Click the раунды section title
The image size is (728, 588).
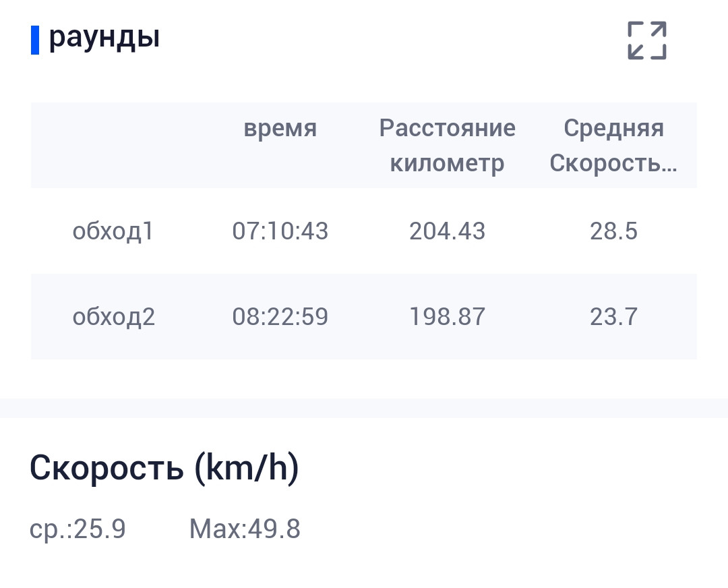click(104, 36)
